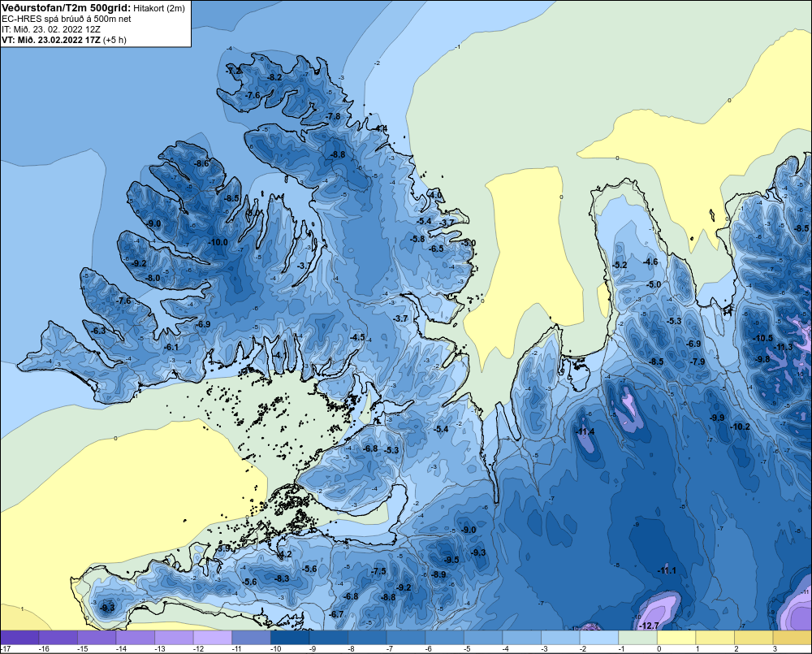Click the -9.5 temperature label
Viewport: 812px width, 654px height.
(452, 560)
